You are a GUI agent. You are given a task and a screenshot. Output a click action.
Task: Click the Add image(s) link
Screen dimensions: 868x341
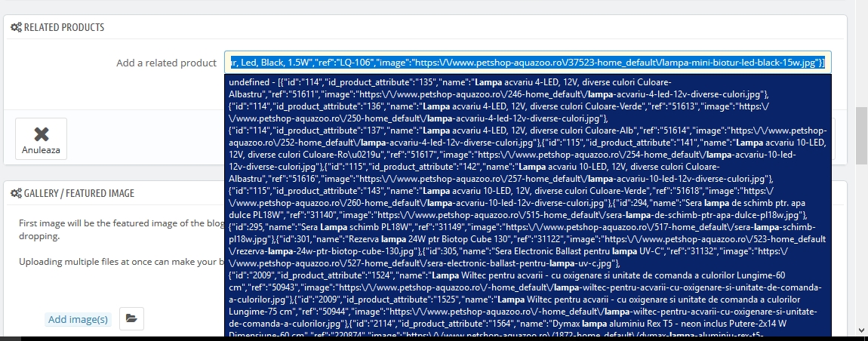(78, 319)
